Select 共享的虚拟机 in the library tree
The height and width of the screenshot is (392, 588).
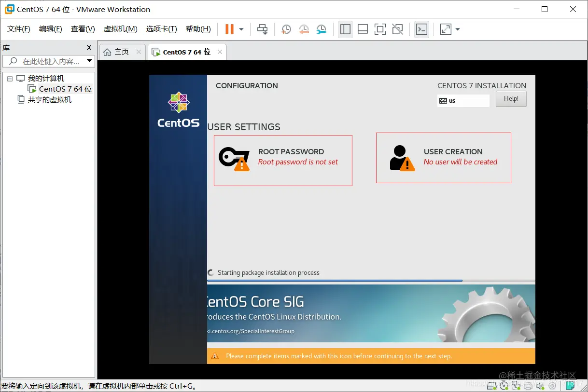pyautogui.click(x=45, y=100)
